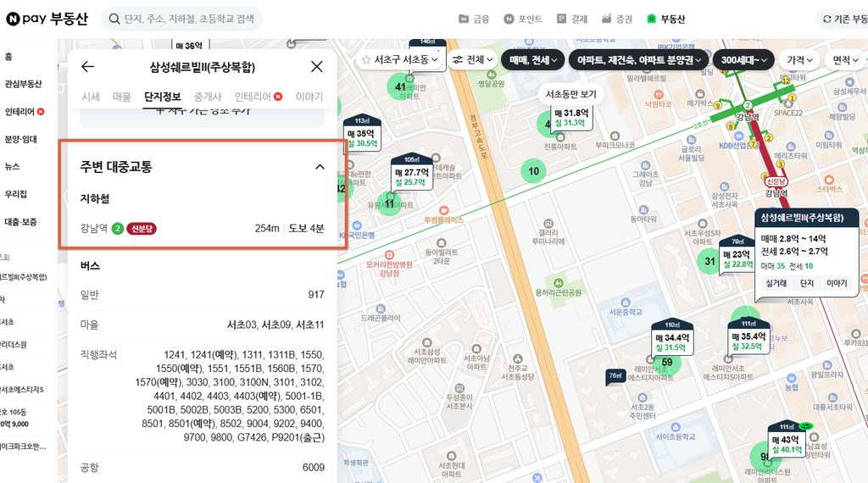This screenshot has height=483, width=868.
Task: Click the 매 43억 price marker
Action: (x=786, y=441)
